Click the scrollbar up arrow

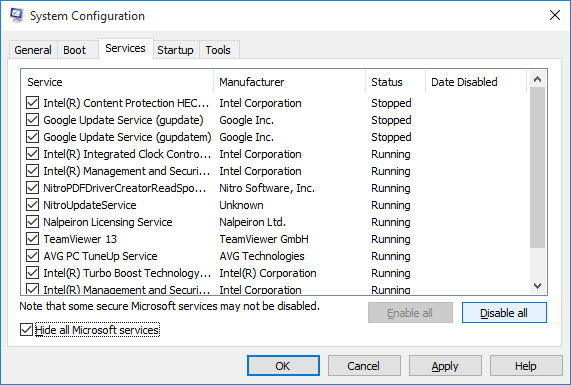[x=537, y=79]
